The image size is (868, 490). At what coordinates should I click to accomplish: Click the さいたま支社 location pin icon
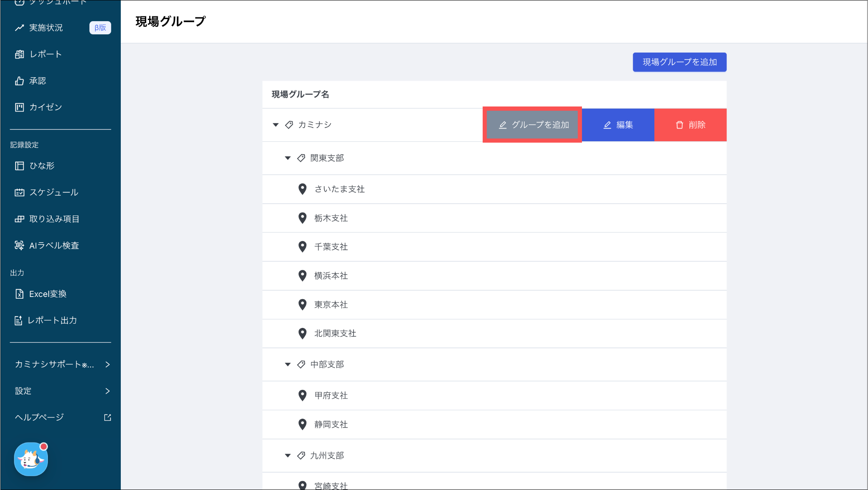(x=302, y=189)
